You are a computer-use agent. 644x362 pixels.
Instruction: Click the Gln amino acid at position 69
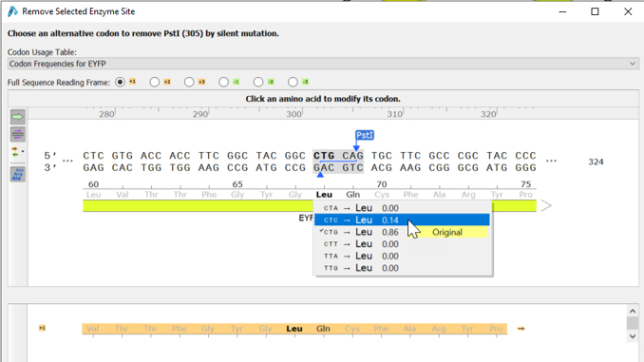[x=352, y=195]
